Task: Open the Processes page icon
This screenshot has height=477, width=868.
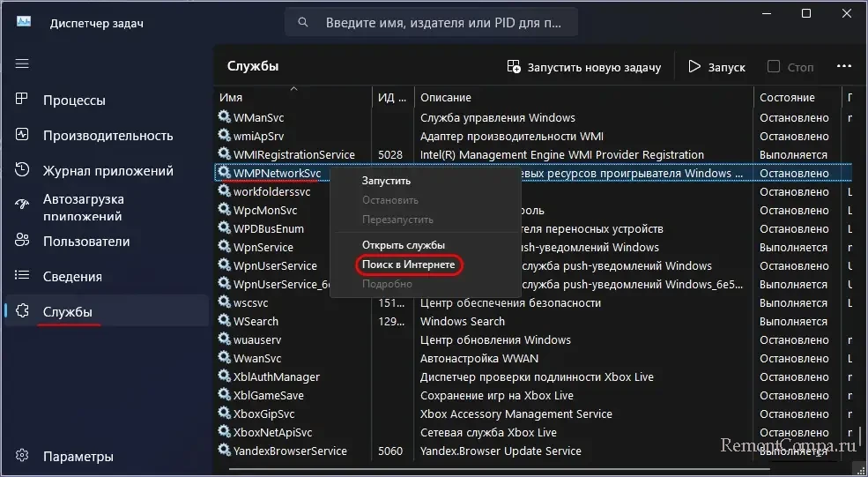Action: (x=23, y=101)
